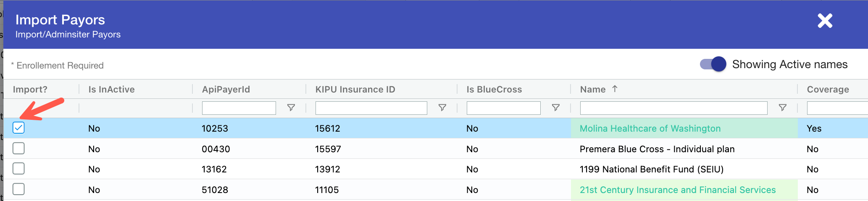Close the Import Payors dialog
868x201 pixels.
coord(825,21)
